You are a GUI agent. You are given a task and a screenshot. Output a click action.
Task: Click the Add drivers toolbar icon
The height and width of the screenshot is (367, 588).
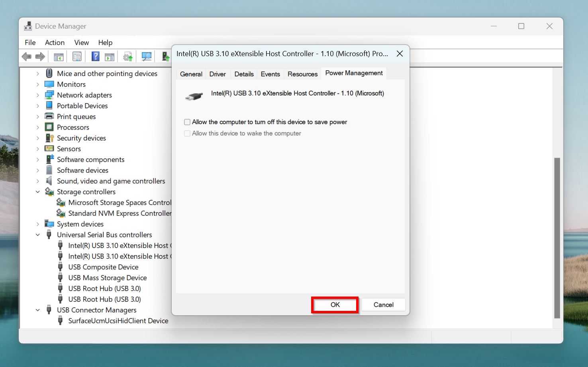pos(165,57)
